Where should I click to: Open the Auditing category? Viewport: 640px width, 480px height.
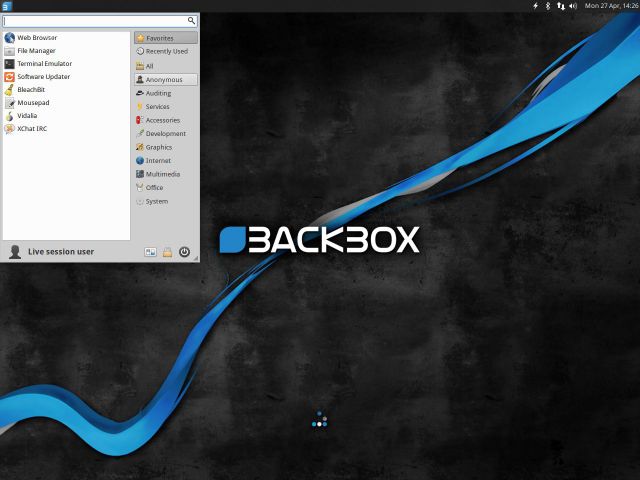pos(166,93)
